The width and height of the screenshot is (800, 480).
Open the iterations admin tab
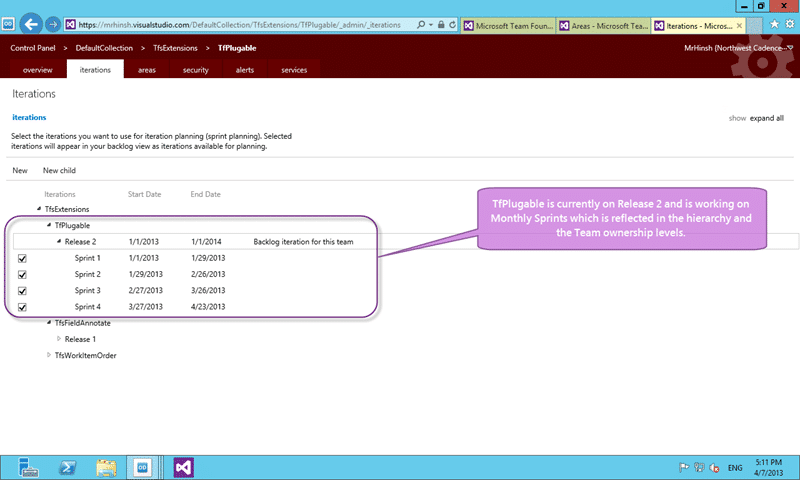click(95, 69)
